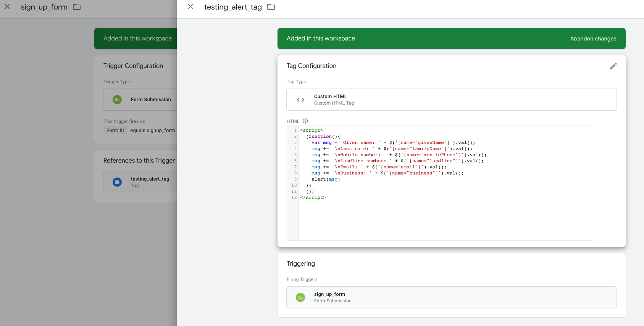Open sign_up_form firing trigger
This screenshot has width=644, height=326.
pos(452,297)
